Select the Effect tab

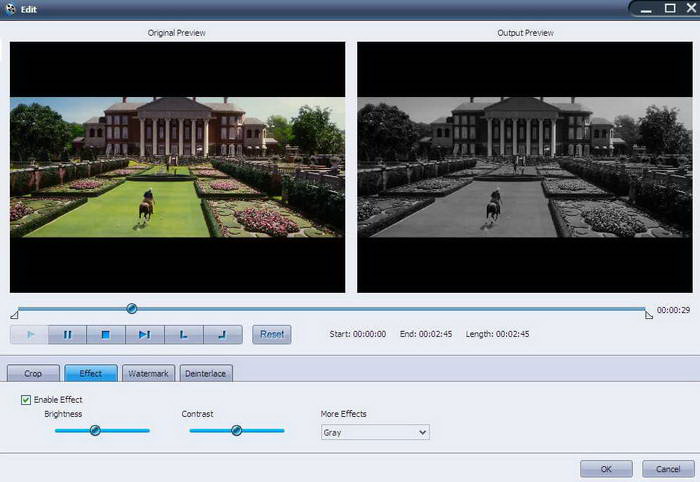[91, 373]
